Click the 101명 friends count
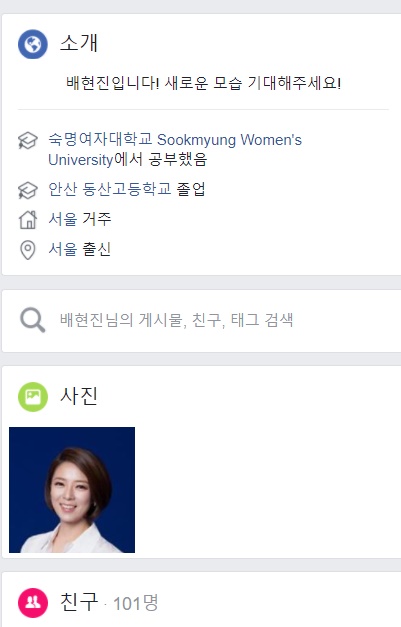Screen dimensions: 401x627 point(136,603)
